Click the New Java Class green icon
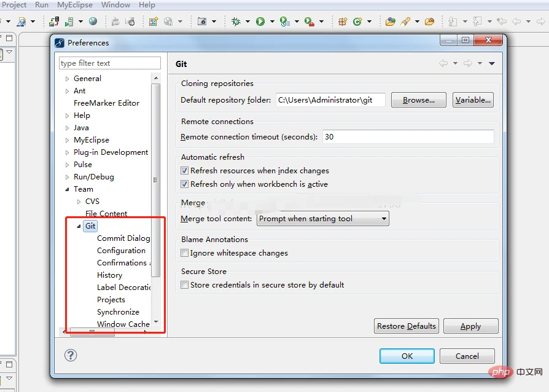 [x=357, y=22]
